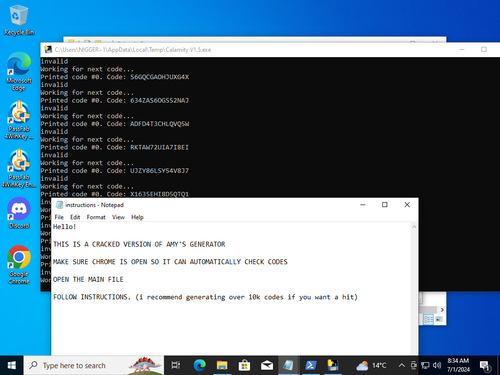Maximize the Calamity console window
Image resolution: width=500 pixels, height=375 pixels.
tap(484, 50)
